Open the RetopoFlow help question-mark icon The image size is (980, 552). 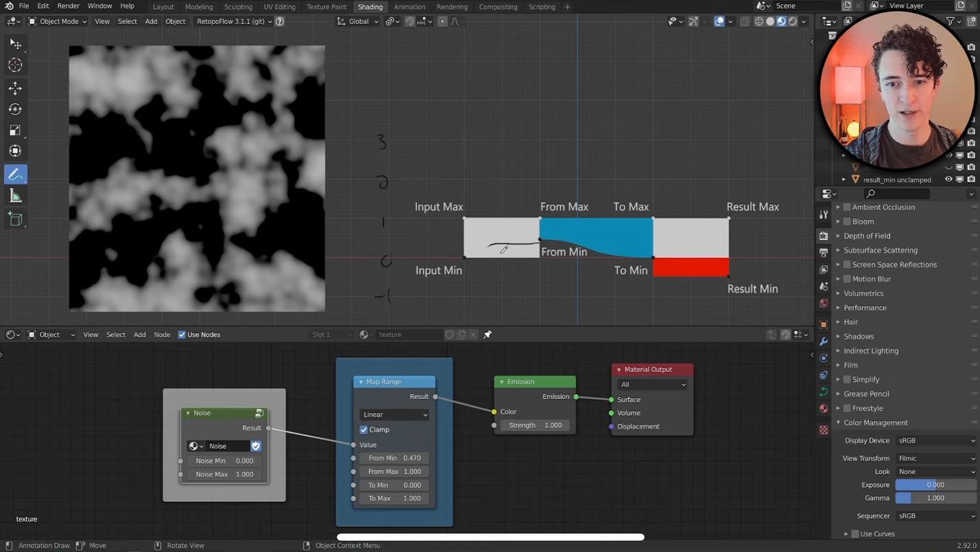279,21
